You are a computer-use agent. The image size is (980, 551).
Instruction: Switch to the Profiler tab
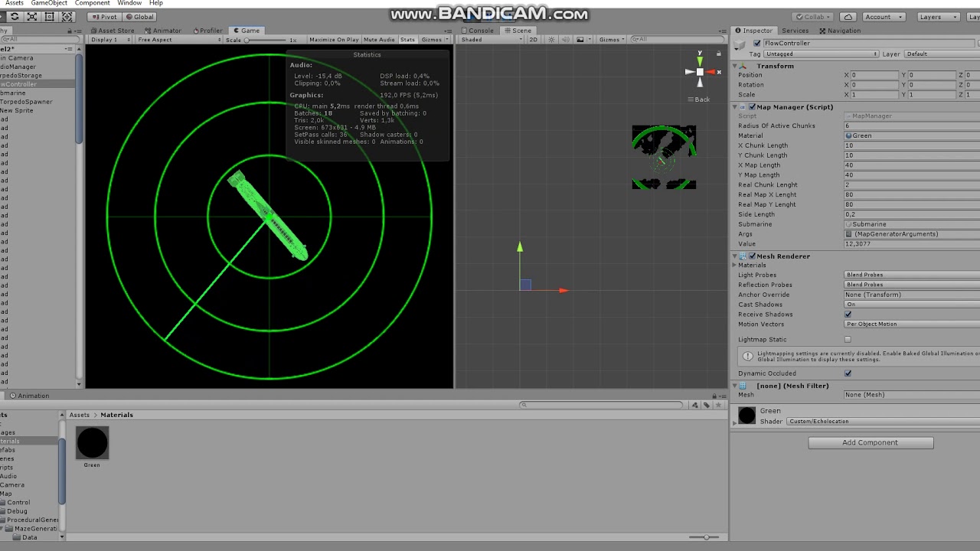point(207,31)
